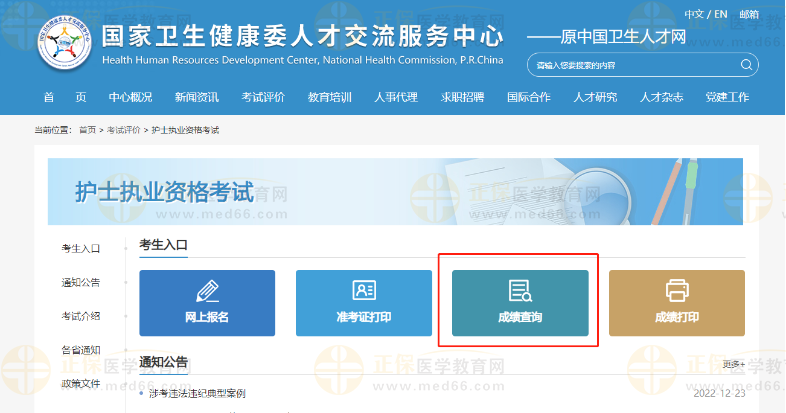
Task: Switch language via 中文 / EN link
Action: tap(706, 14)
